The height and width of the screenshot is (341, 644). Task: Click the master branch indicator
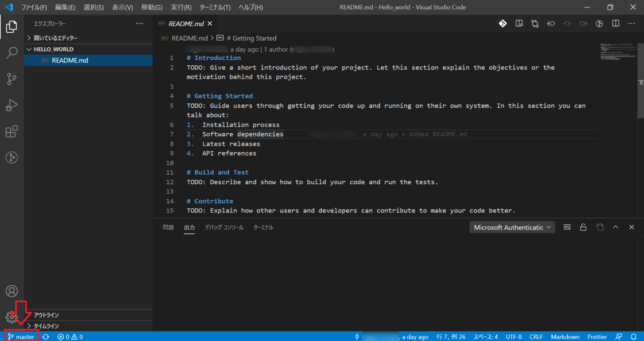tap(21, 336)
